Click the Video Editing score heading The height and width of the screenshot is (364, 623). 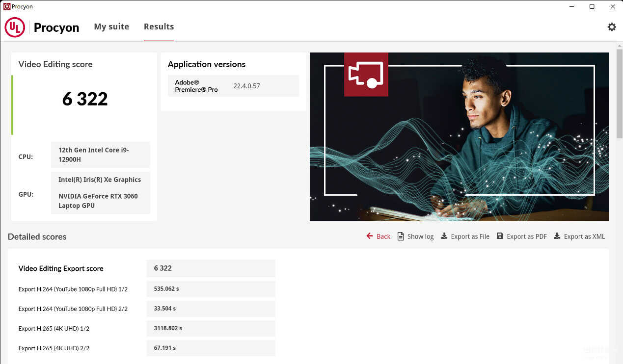(55, 64)
